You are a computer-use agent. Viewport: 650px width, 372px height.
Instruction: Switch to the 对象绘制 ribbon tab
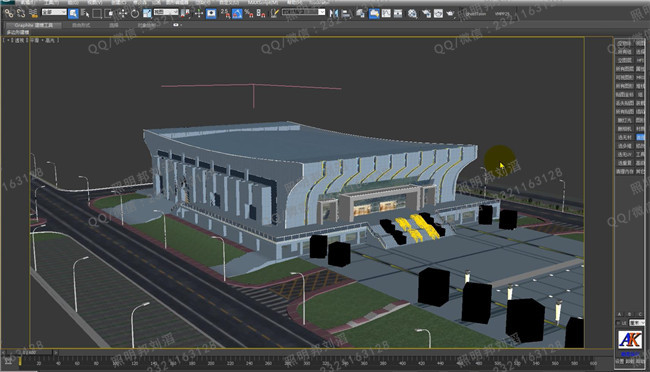coord(147,25)
